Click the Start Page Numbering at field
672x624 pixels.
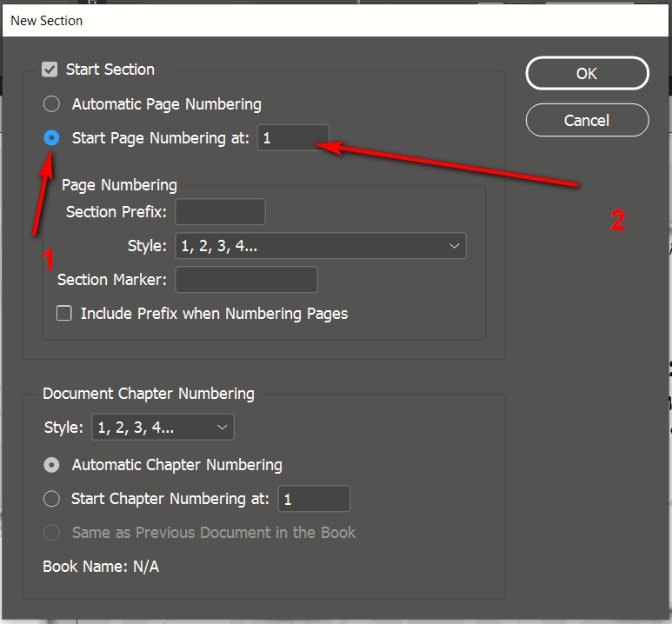293,138
